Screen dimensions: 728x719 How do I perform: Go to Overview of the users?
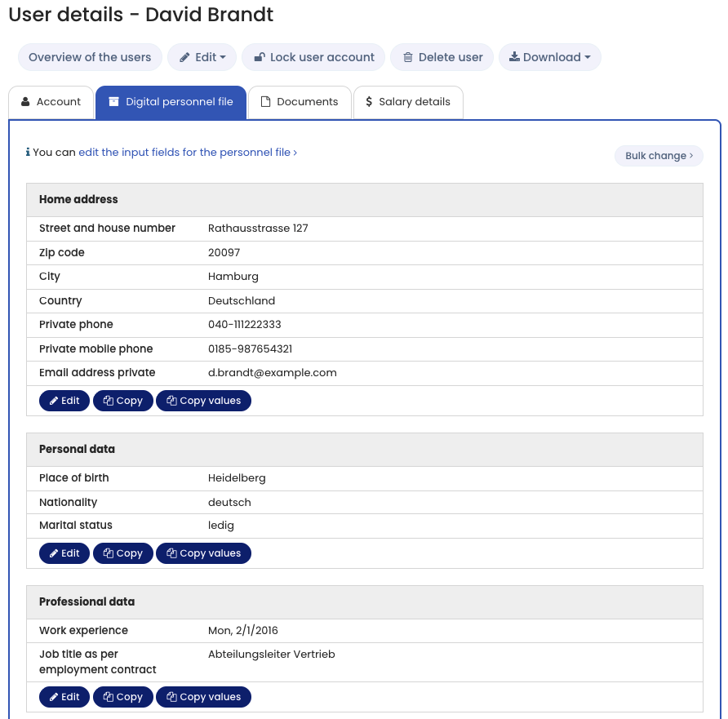pyautogui.click(x=90, y=57)
